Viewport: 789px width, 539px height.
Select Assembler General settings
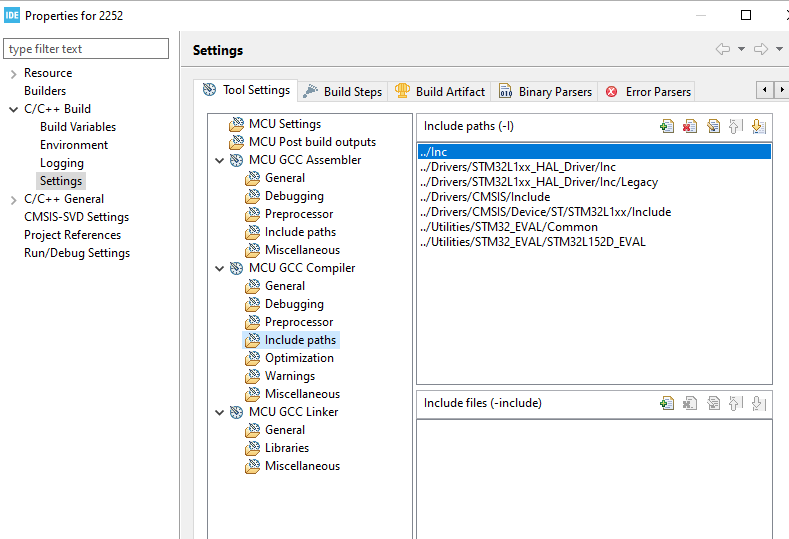pyautogui.click(x=285, y=178)
